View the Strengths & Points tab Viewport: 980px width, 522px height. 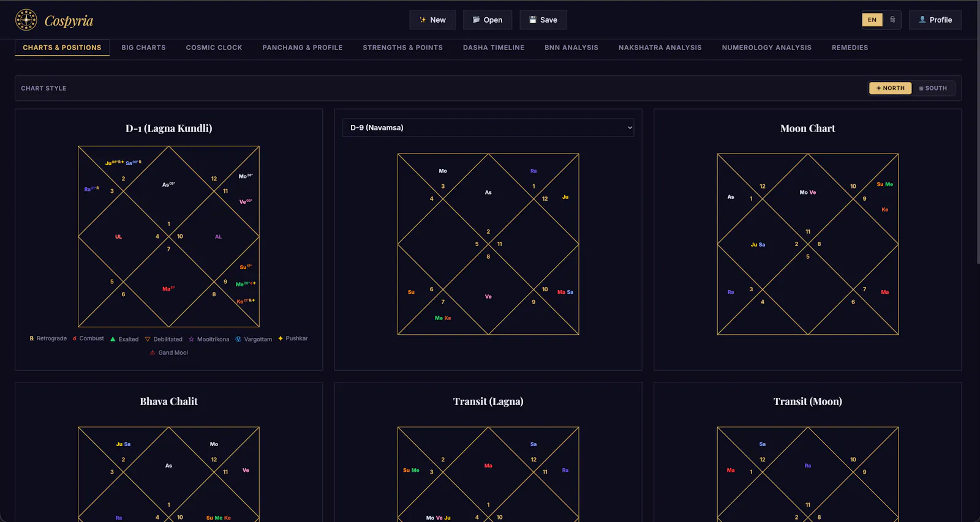[402, 48]
